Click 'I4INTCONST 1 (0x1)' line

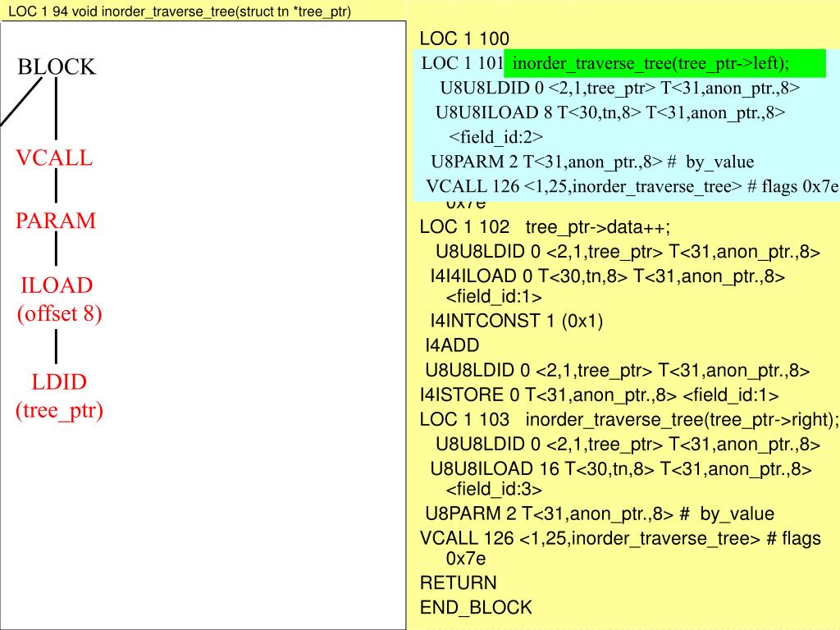(x=517, y=321)
